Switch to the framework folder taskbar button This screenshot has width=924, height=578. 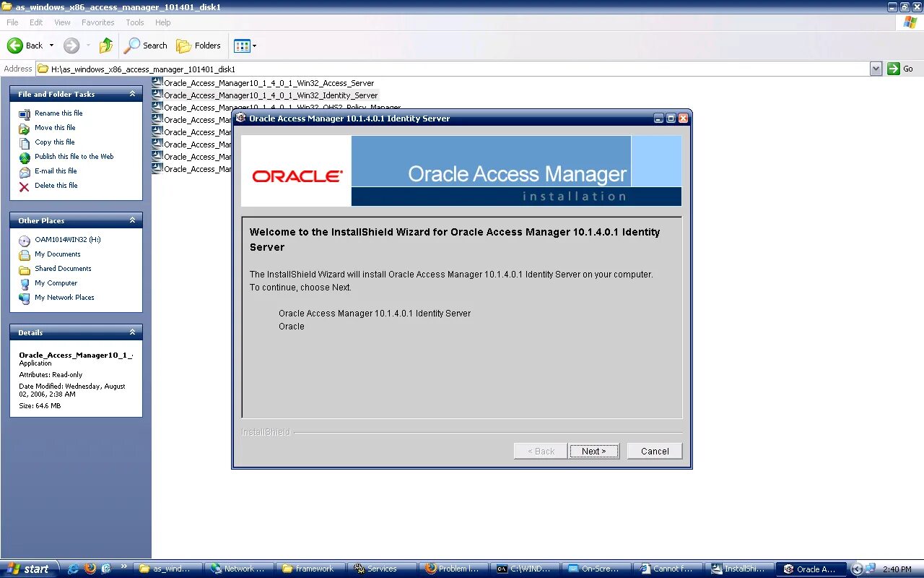[x=309, y=569]
